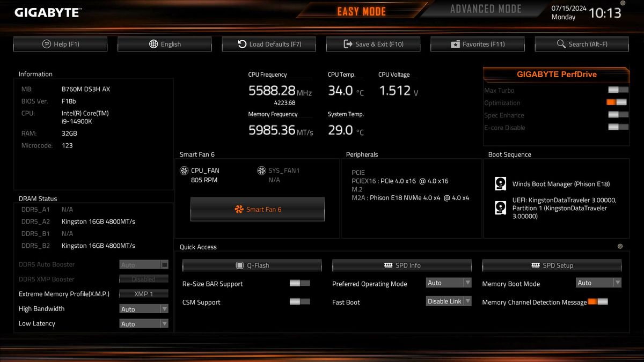Toggle Spec Enhance switch
The width and height of the screenshot is (644, 362).
pos(618,114)
